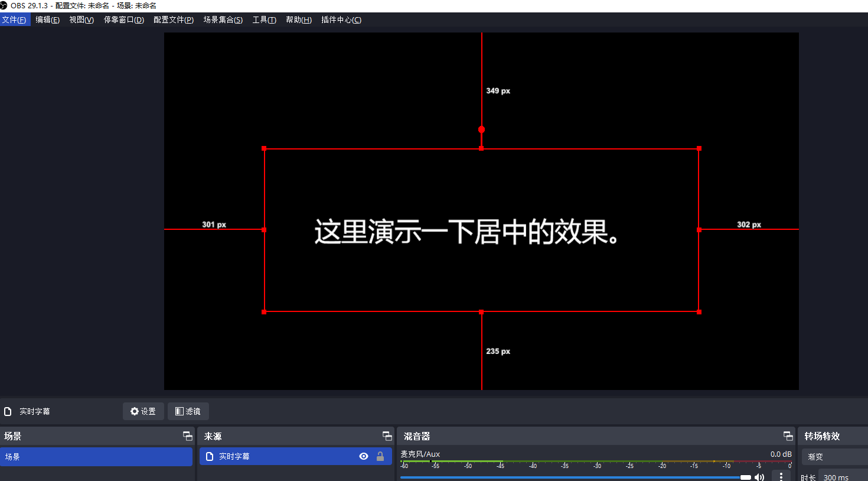Pop out the 混音器 dock panel

pyautogui.click(x=788, y=436)
